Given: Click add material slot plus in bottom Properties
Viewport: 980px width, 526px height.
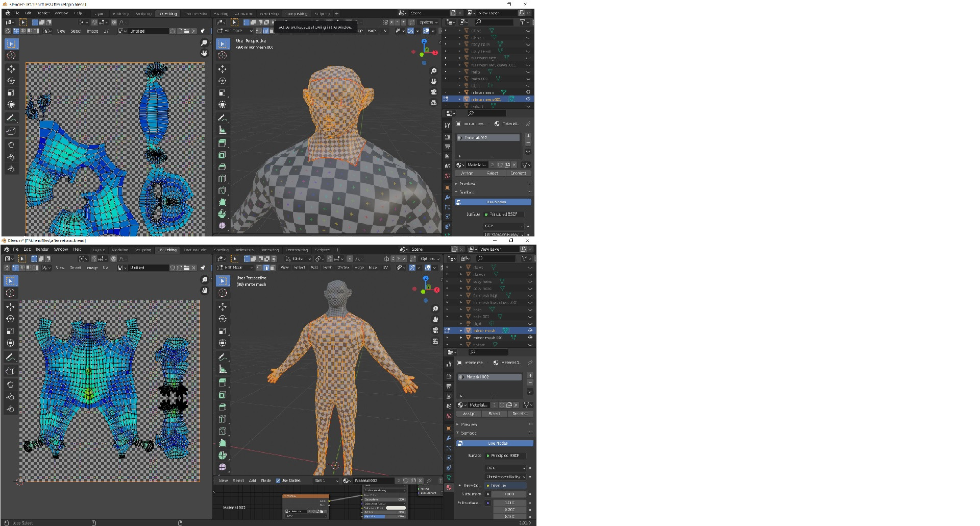Looking at the screenshot, I should 530,375.
